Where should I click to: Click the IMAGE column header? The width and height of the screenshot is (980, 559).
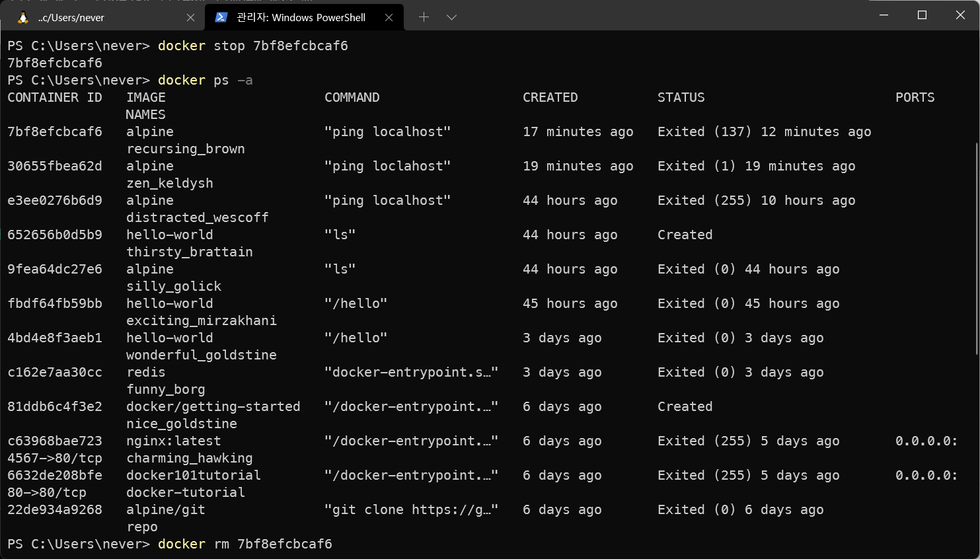coord(146,97)
